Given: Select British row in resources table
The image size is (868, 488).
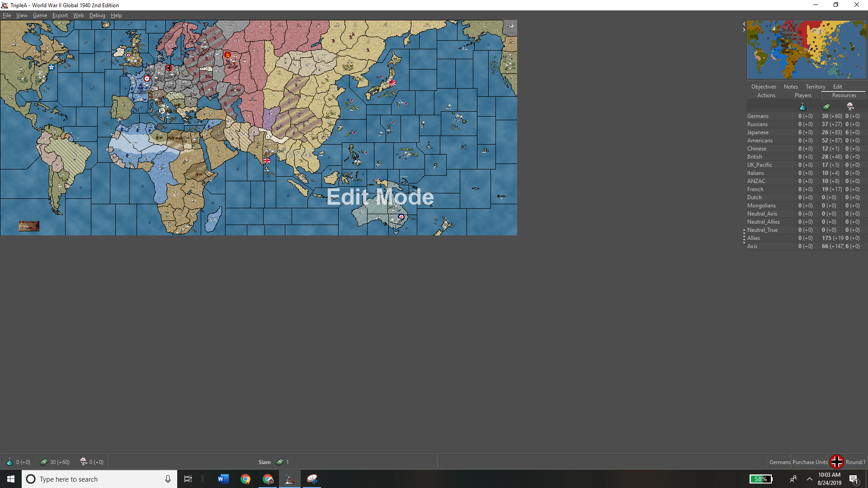Looking at the screenshot, I should (x=806, y=157).
